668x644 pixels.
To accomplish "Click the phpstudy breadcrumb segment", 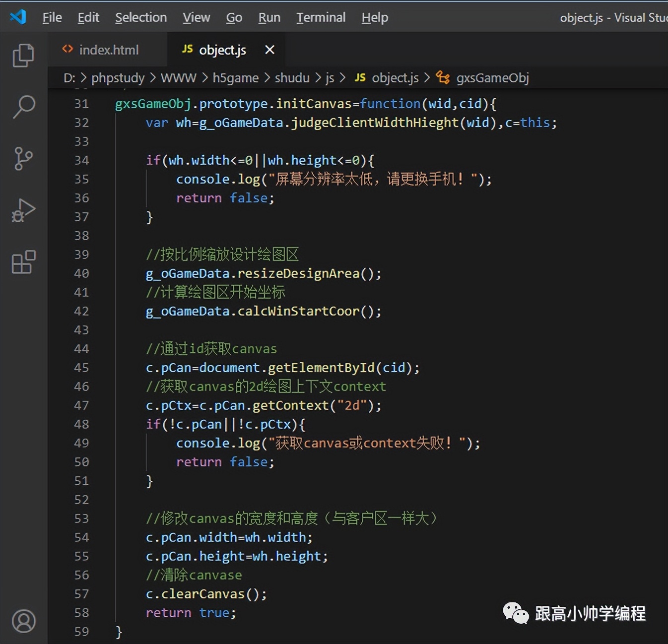I will (x=118, y=78).
